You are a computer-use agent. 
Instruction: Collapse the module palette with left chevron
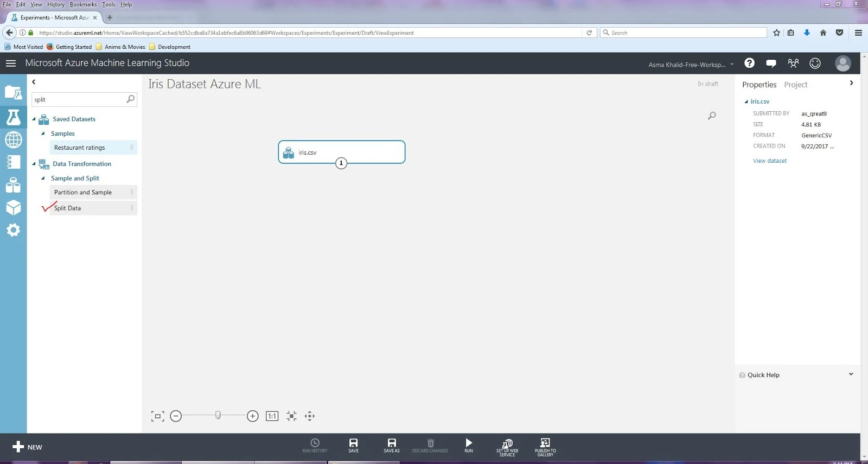click(x=34, y=82)
